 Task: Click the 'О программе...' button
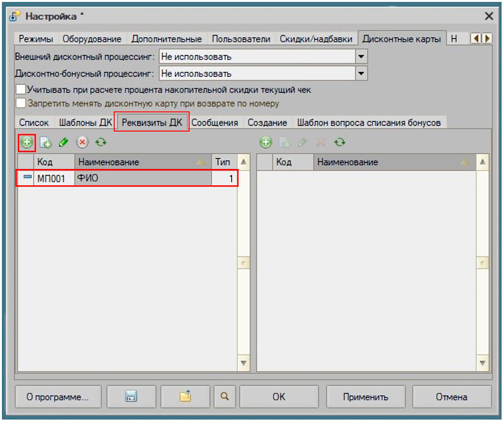click(x=58, y=397)
